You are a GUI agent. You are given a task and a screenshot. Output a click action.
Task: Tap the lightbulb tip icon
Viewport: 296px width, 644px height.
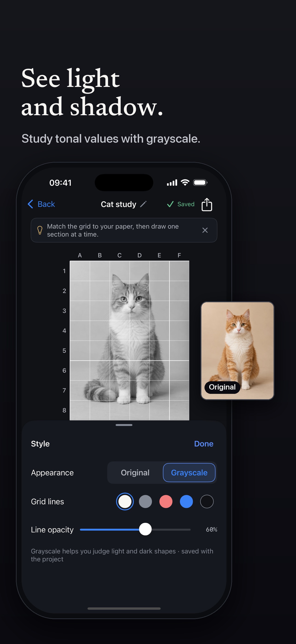(x=40, y=230)
